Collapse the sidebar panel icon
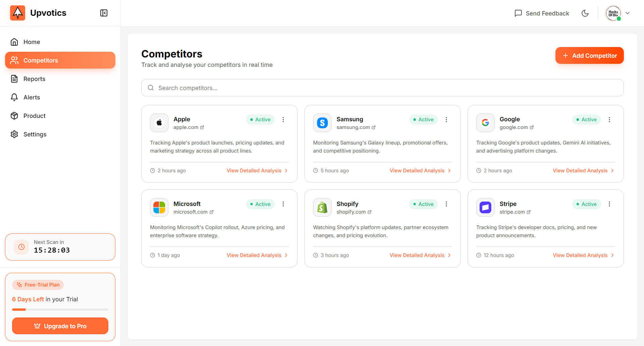 pos(104,13)
